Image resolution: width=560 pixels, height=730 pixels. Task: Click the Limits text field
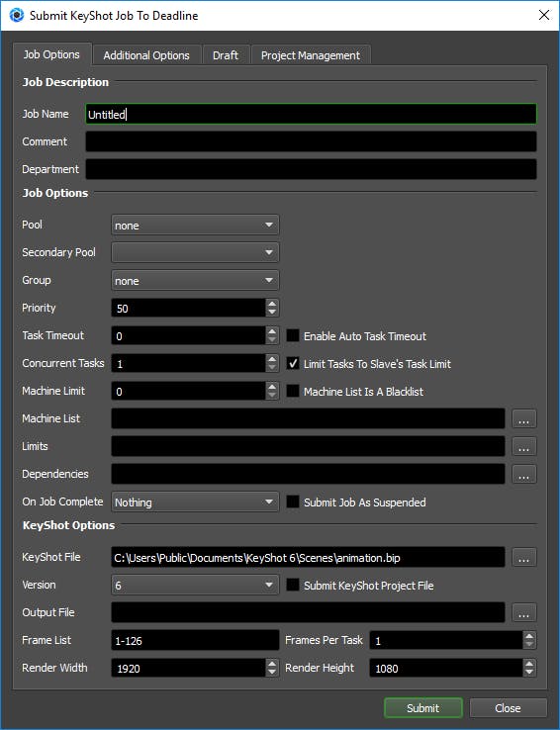tap(308, 446)
